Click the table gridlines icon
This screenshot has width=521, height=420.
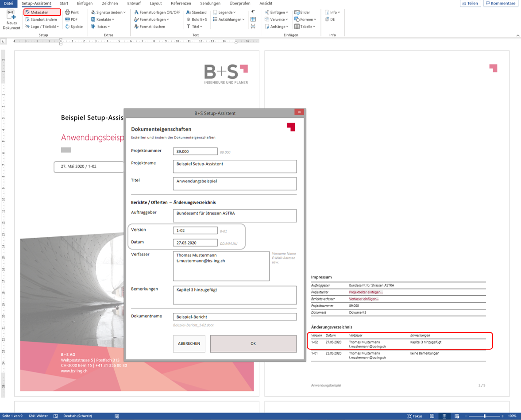253,19
